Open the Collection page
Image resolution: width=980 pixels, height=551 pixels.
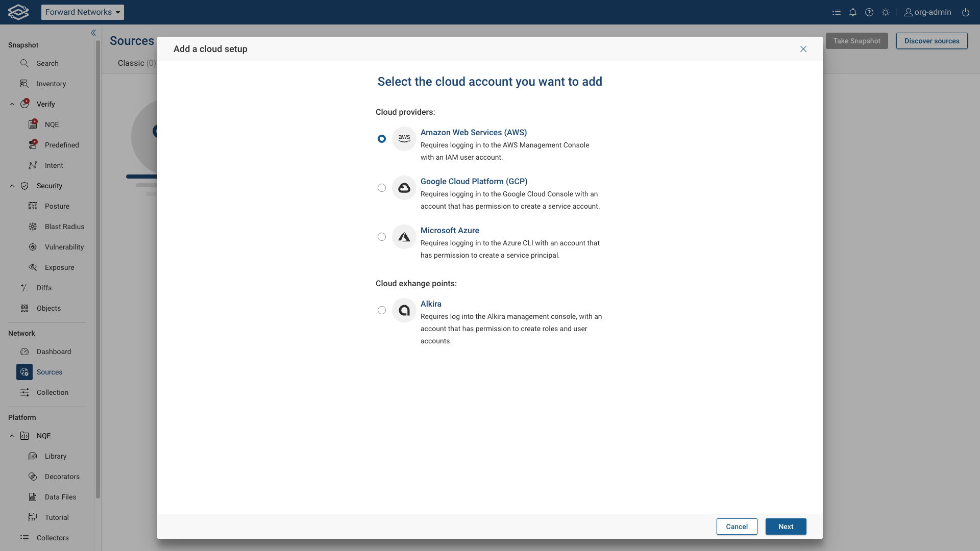coord(53,392)
